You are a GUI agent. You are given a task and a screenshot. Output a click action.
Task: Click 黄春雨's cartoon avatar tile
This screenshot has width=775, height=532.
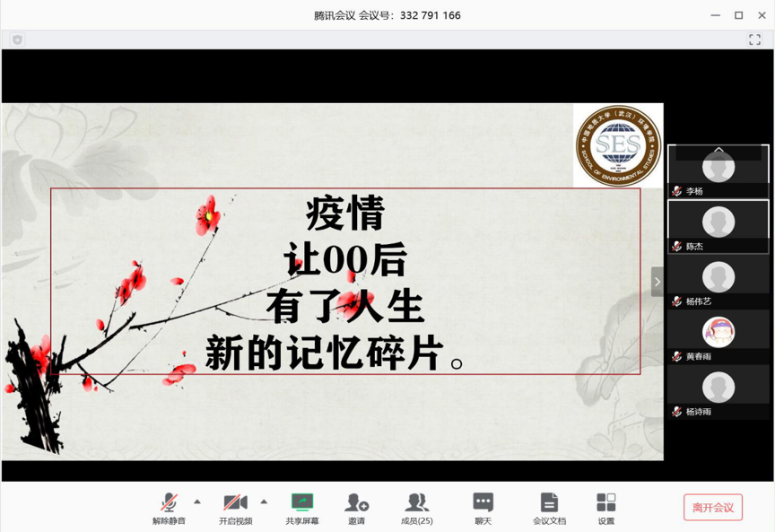(x=718, y=333)
